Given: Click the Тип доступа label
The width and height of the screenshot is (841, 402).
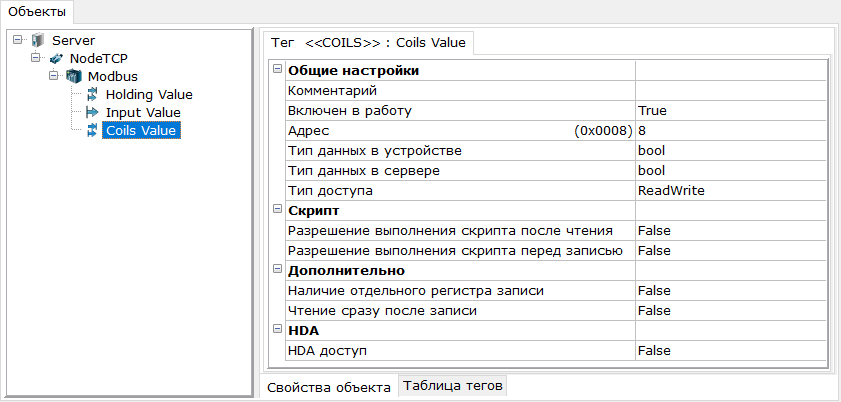Looking at the screenshot, I should [x=330, y=190].
